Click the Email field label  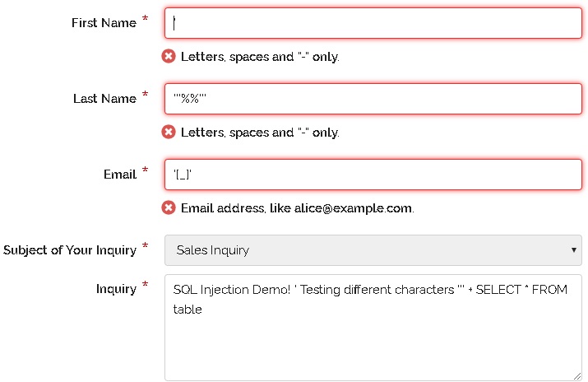click(119, 175)
